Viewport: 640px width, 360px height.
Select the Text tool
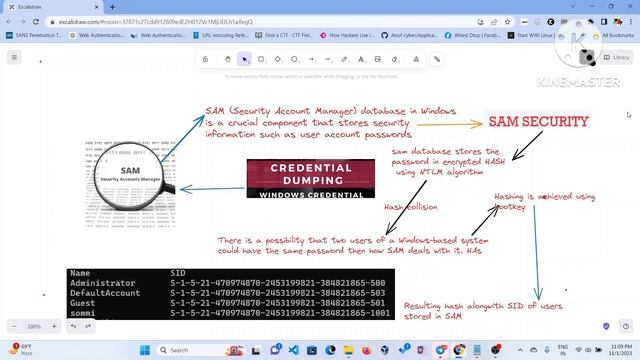click(x=361, y=59)
